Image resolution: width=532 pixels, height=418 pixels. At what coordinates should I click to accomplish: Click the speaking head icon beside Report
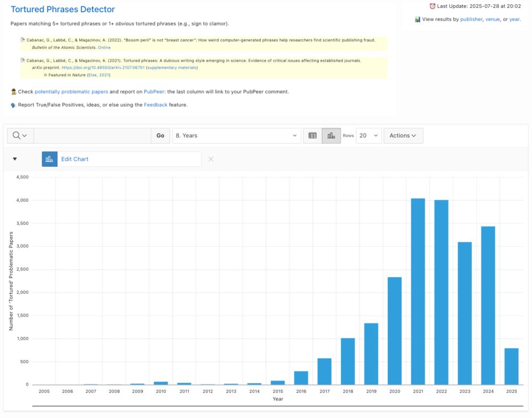13,105
